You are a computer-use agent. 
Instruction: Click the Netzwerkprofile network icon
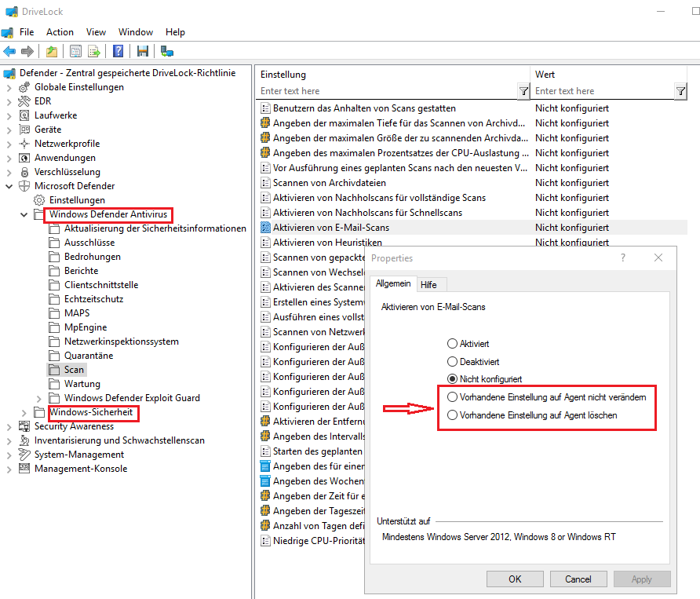click(x=24, y=144)
